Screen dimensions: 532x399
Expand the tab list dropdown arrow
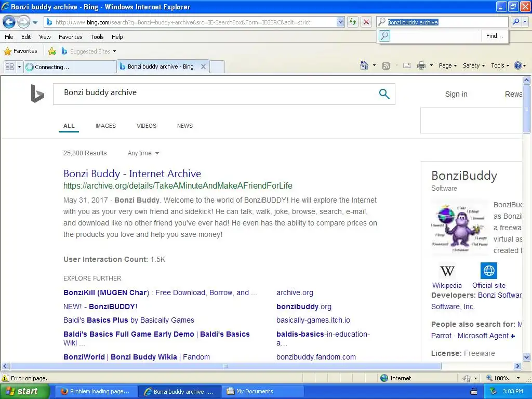click(x=19, y=66)
